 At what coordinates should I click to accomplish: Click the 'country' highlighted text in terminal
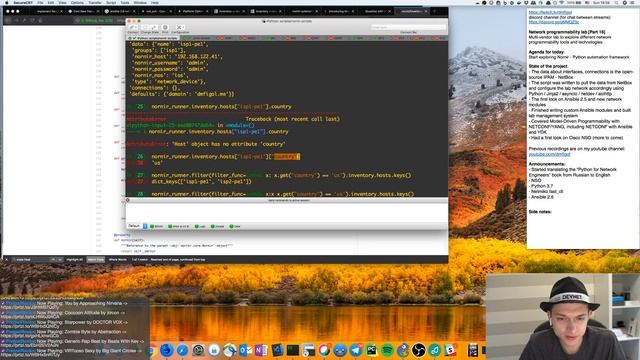point(286,157)
